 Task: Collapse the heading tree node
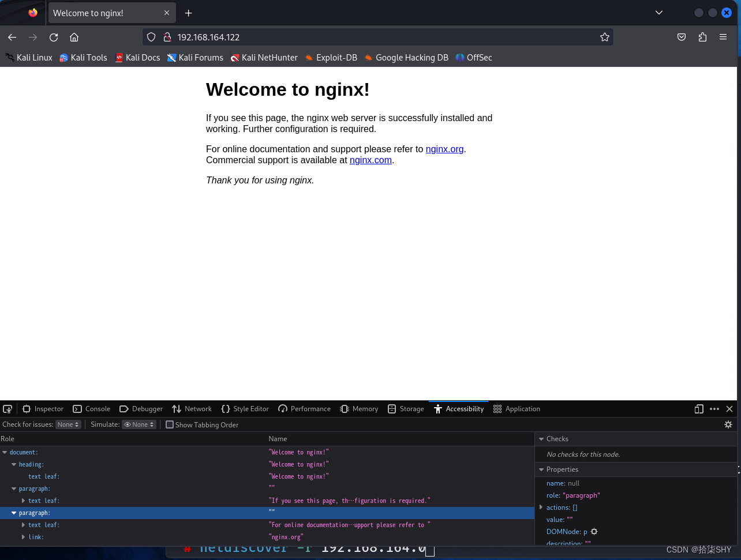(14, 465)
